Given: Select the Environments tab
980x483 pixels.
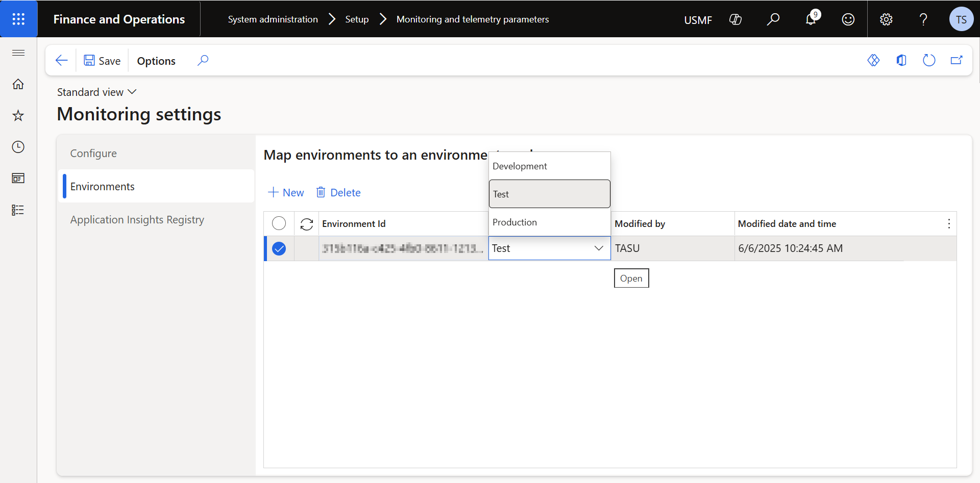Looking at the screenshot, I should [x=156, y=186].
